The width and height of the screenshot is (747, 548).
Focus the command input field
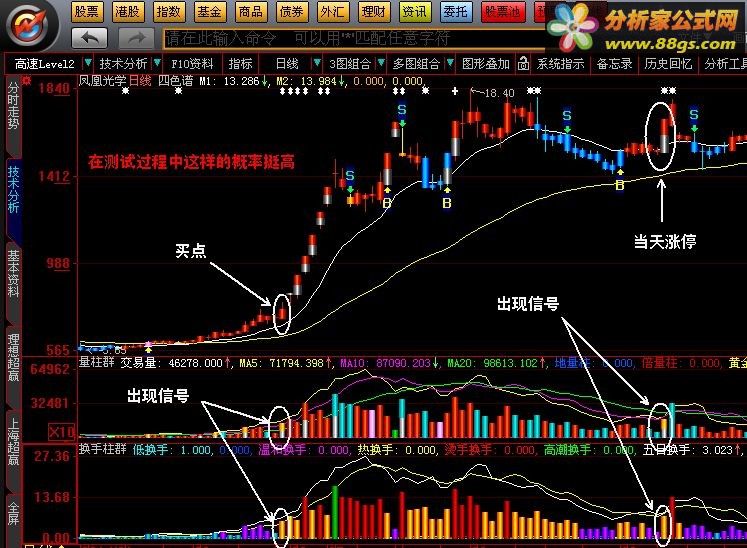(355, 38)
